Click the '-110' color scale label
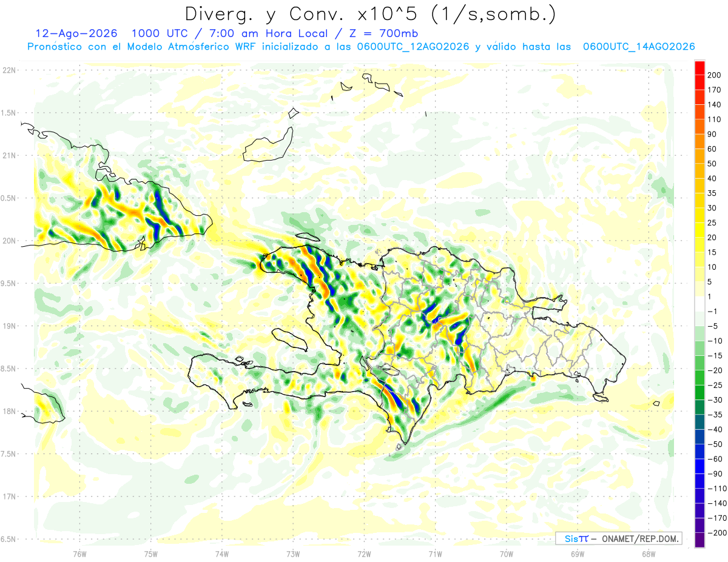Image resolution: width=728 pixels, height=562 pixels. pyautogui.click(x=716, y=489)
